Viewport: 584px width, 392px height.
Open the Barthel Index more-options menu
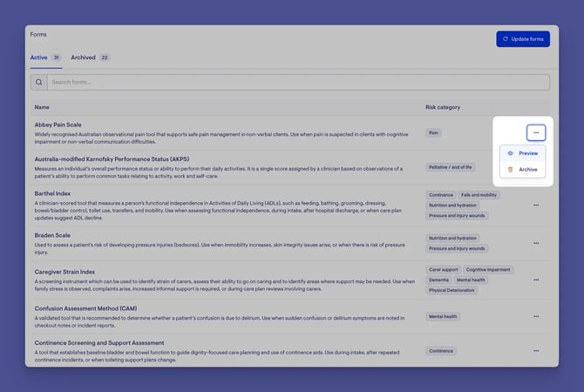coord(535,205)
